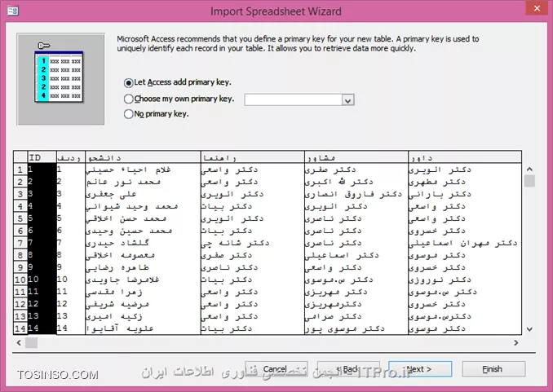Click the primary key field combo box

tap(299, 100)
